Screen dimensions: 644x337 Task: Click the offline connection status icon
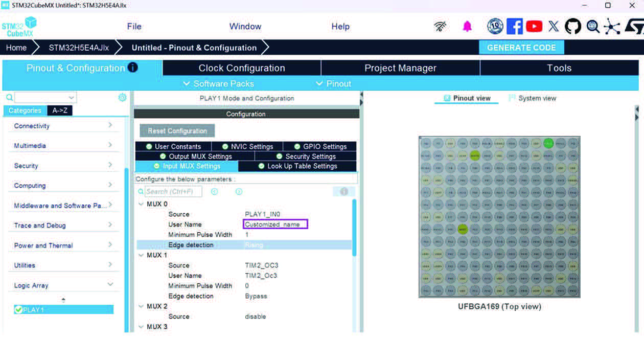[x=441, y=27]
